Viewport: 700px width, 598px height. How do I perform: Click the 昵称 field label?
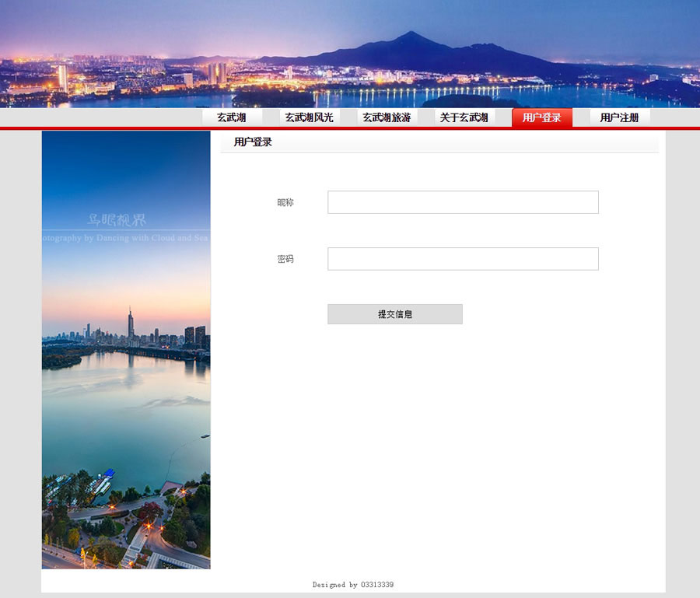(x=285, y=203)
